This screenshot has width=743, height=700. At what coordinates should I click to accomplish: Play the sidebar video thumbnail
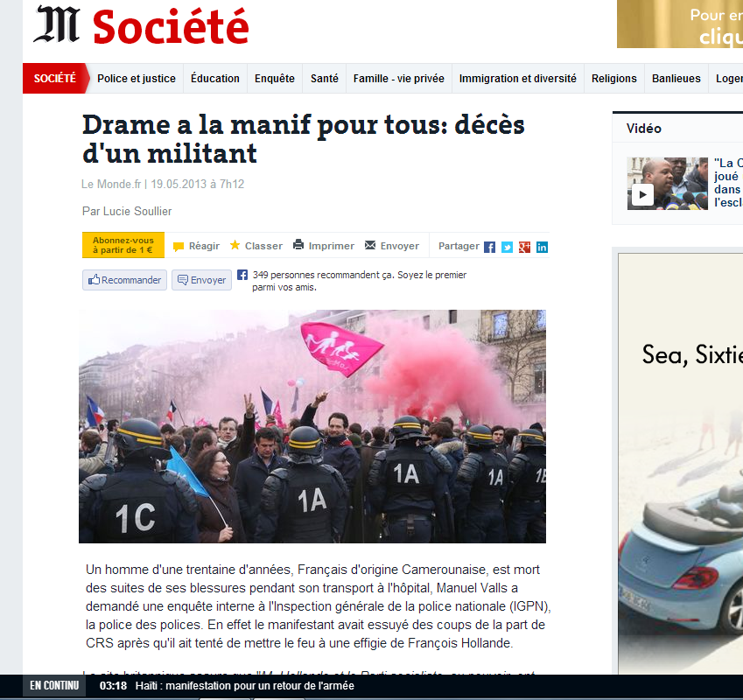[667, 184]
